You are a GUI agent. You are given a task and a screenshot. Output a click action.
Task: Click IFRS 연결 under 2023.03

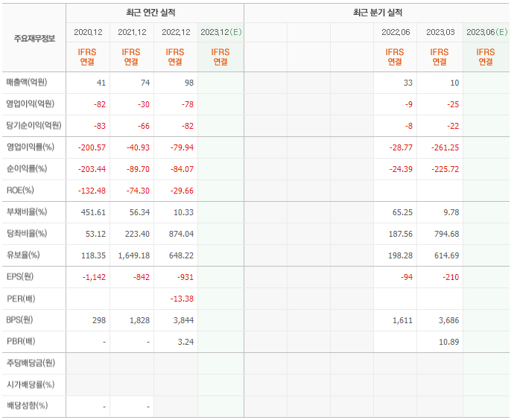[440, 57]
